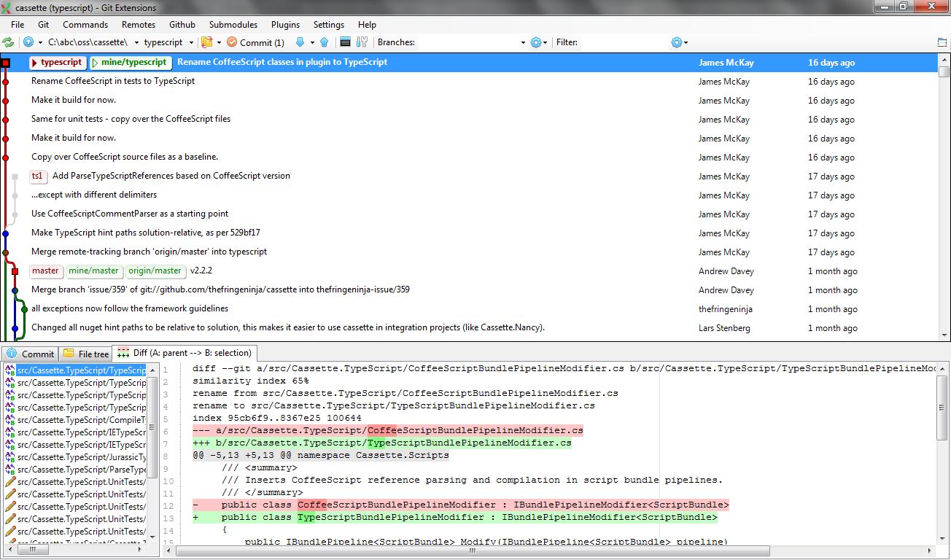Select commit '...except with different delimiters'
This screenshot has width=951, height=560.
click(x=94, y=195)
